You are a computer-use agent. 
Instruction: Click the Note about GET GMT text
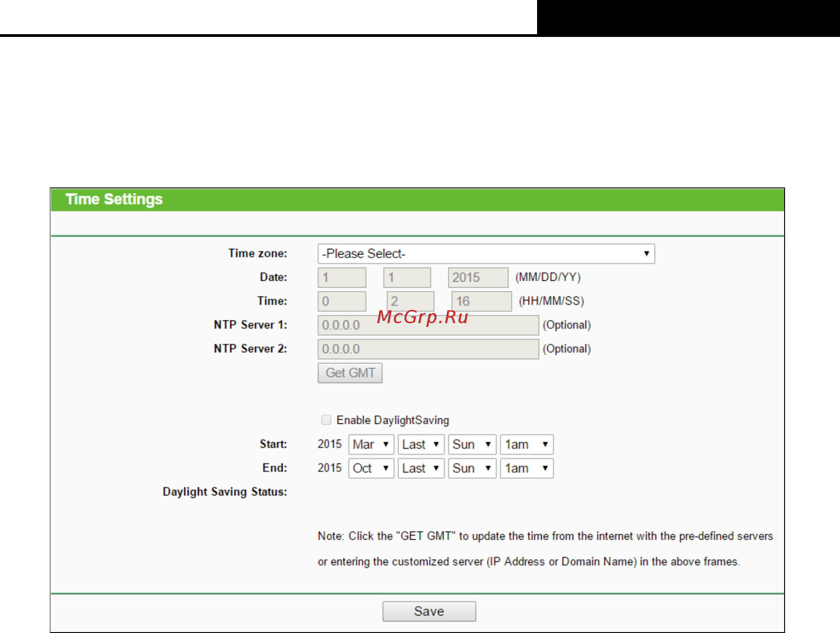click(545, 549)
